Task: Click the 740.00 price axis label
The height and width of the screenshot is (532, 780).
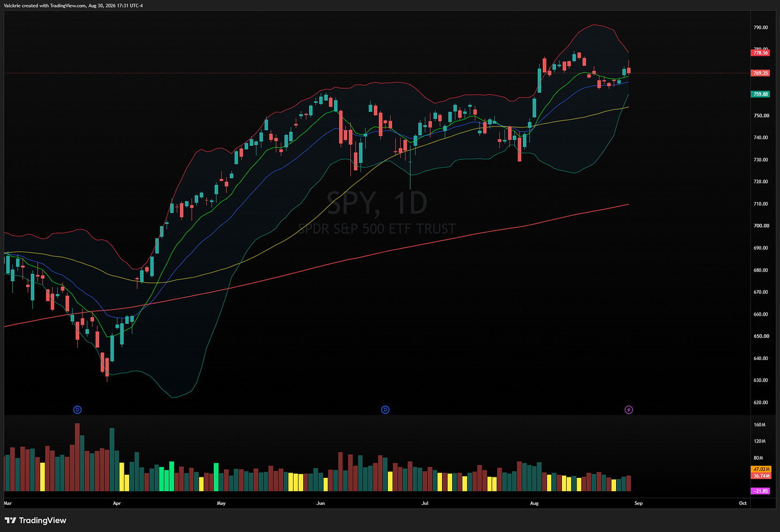Action: [761, 138]
